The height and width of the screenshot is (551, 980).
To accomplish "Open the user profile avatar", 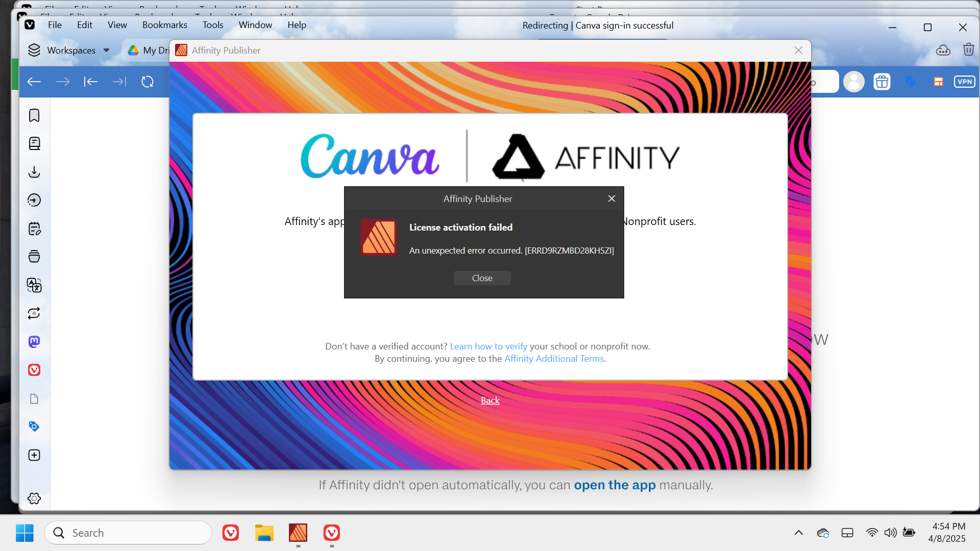I will [853, 82].
